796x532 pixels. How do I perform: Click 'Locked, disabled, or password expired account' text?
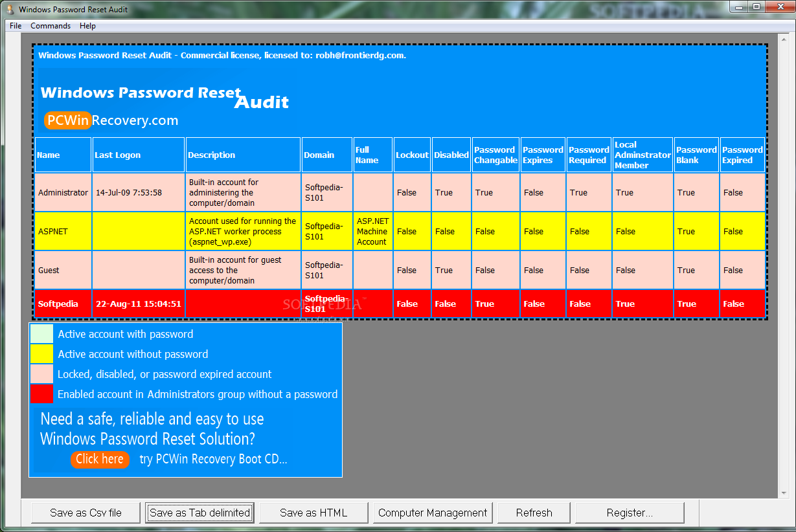[165, 375]
